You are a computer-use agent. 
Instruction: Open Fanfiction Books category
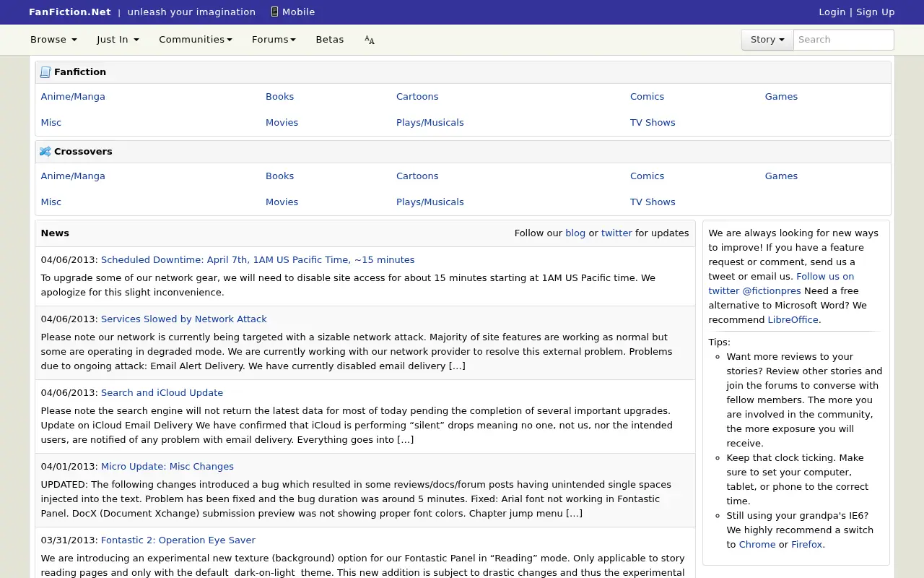click(x=279, y=97)
